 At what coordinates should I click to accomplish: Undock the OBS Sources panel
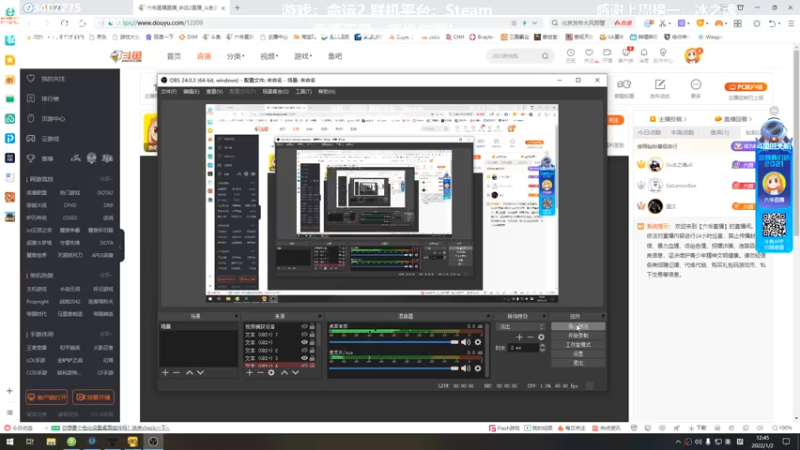pos(320,316)
